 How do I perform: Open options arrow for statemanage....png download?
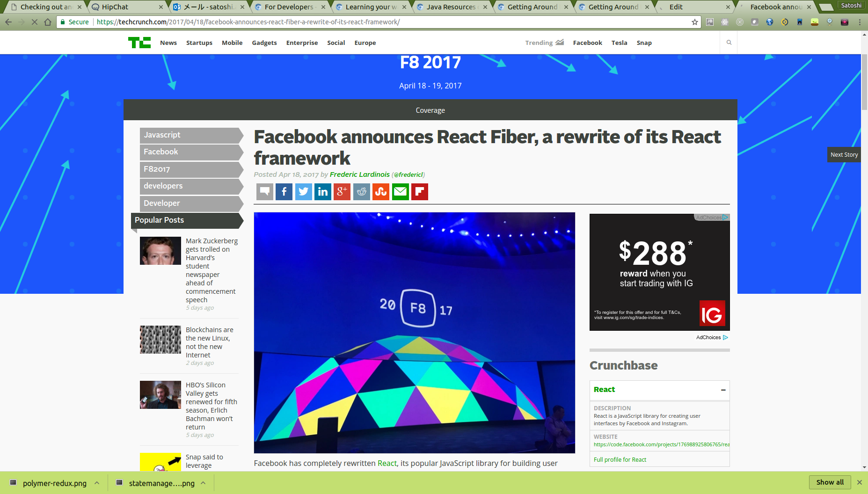click(x=203, y=483)
